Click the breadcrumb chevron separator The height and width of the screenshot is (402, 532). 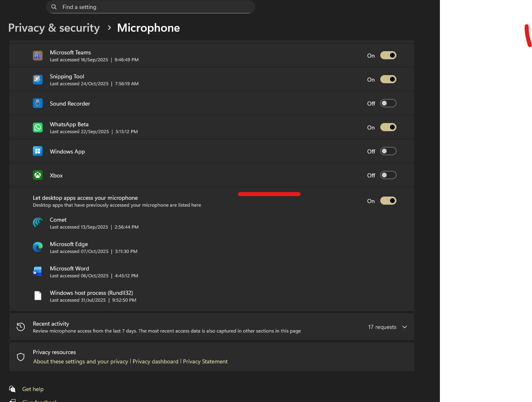coord(109,28)
